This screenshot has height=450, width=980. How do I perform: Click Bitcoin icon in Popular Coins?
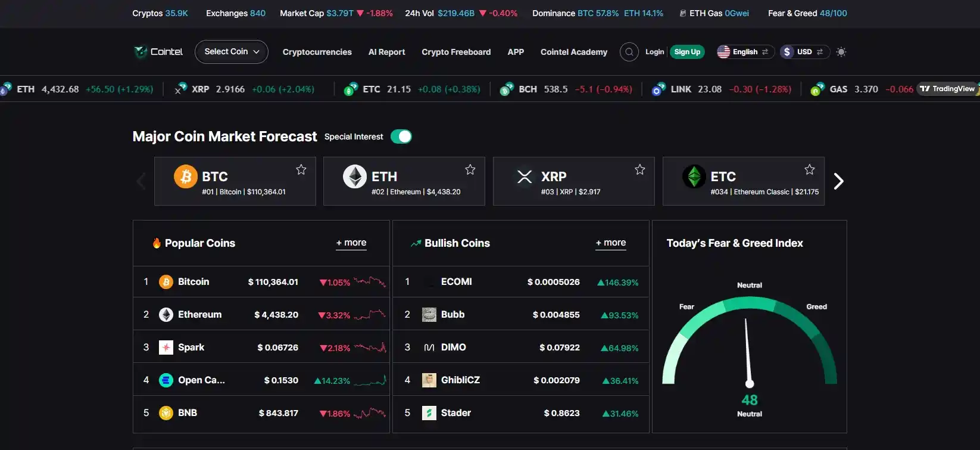[x=166, y=282]
